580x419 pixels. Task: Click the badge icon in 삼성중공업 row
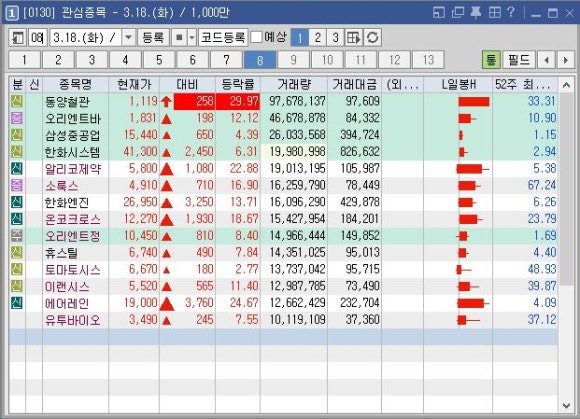pyautogui.click(x=17, y=135)
